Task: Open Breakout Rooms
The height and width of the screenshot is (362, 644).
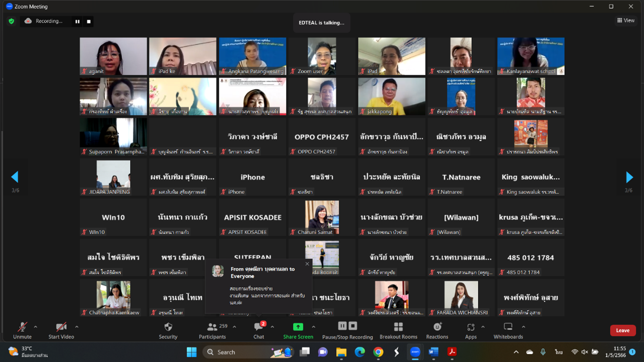Action: (x=398, y=330)
